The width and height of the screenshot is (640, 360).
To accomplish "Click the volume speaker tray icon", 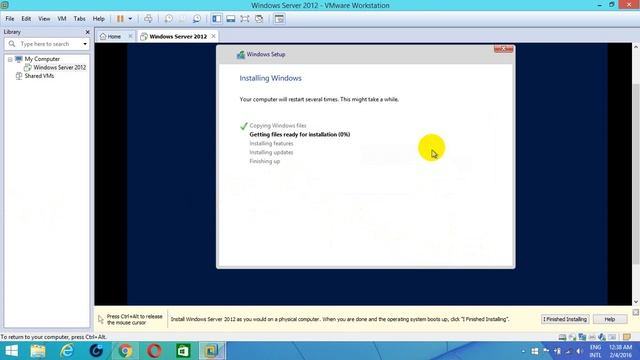I will pos(580,351).
